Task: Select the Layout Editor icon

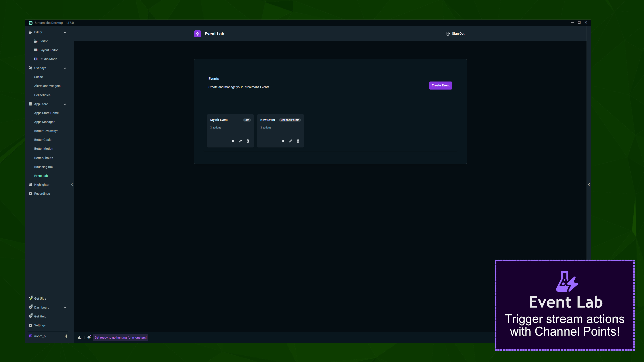Action: coord(36,50)
